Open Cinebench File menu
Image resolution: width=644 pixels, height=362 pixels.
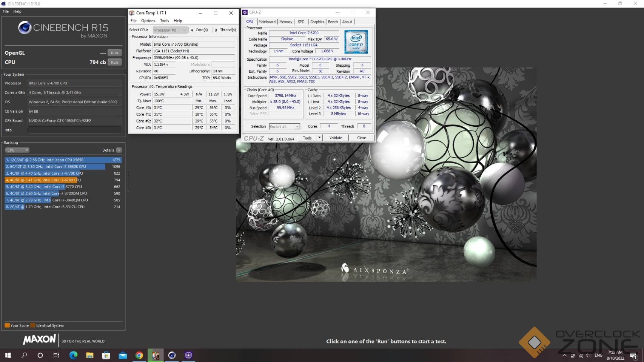point(6,11)
